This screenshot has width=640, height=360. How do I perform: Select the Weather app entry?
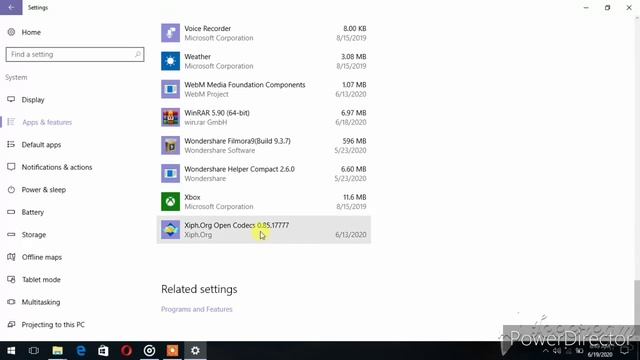pyautogui.click(x=264, y=61)
